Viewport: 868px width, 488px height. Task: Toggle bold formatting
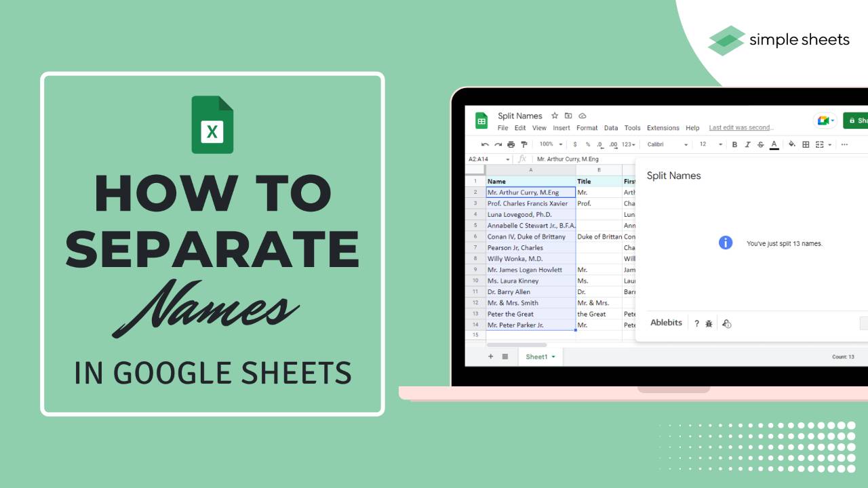734,144
